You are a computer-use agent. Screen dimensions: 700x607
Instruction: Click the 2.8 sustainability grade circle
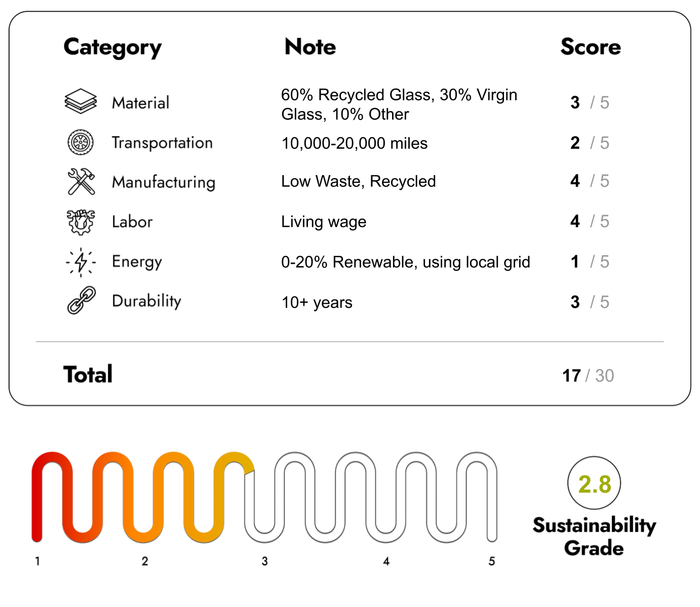pyautogui.click(x=594, y=483)
